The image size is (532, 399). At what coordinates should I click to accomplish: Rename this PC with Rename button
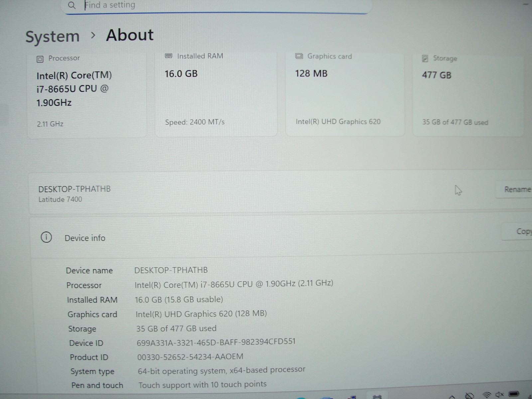coord(514,190)
